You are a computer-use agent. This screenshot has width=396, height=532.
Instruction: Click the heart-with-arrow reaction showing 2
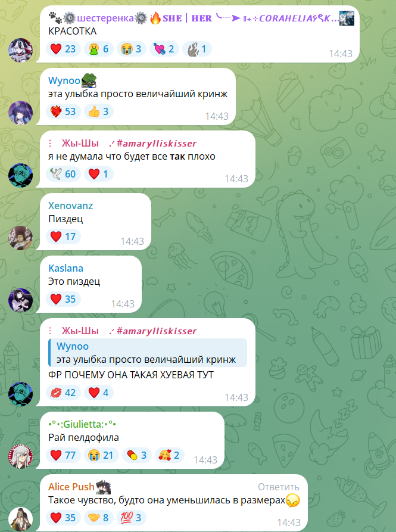[x=164, y=49]
